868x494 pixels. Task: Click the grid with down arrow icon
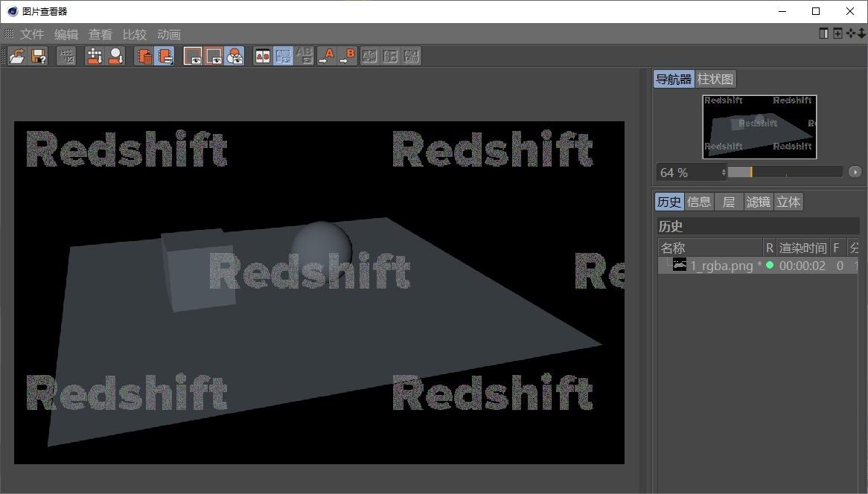pyautogui.click(x=95, y=56)
